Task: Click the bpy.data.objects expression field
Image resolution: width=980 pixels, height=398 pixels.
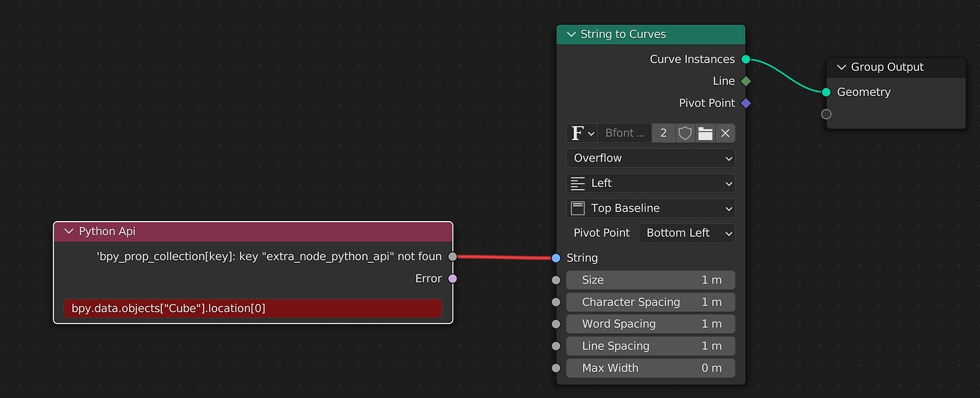Action: click(x=253, y=308)
